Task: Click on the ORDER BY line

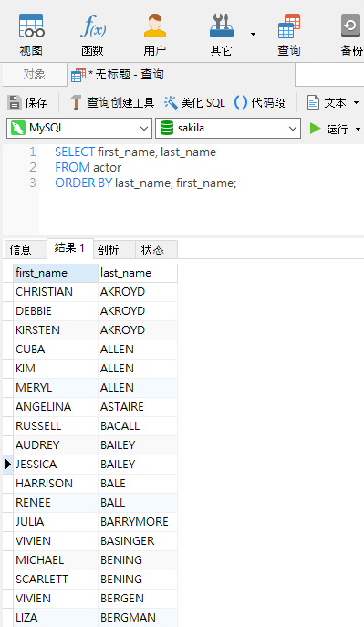Action: [145, 183]
